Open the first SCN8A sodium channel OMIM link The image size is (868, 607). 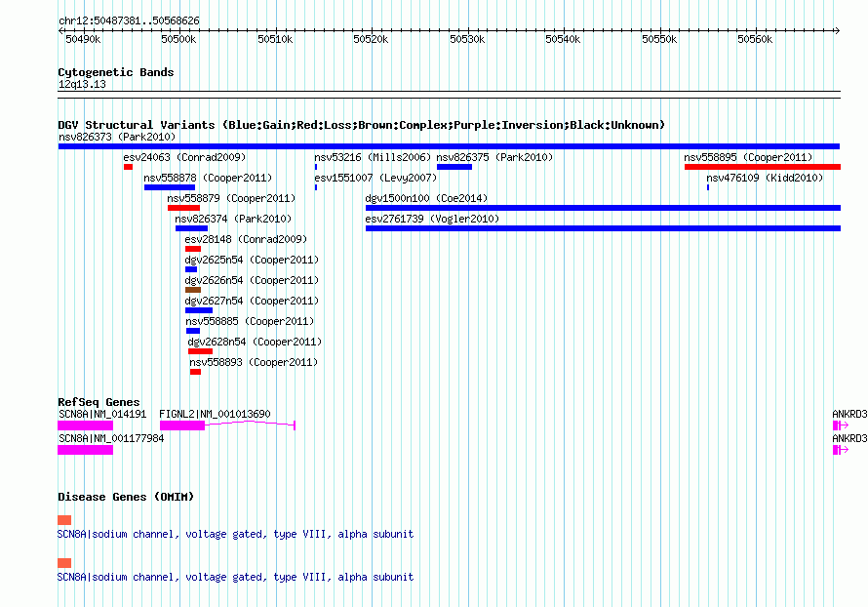[x=235, y=534]
